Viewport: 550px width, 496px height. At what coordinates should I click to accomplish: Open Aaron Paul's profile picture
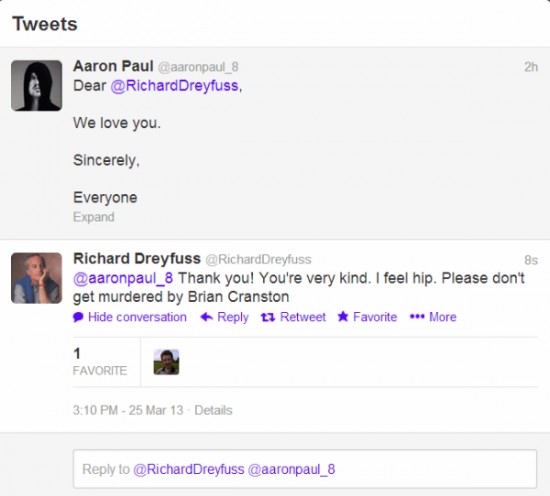36,86
